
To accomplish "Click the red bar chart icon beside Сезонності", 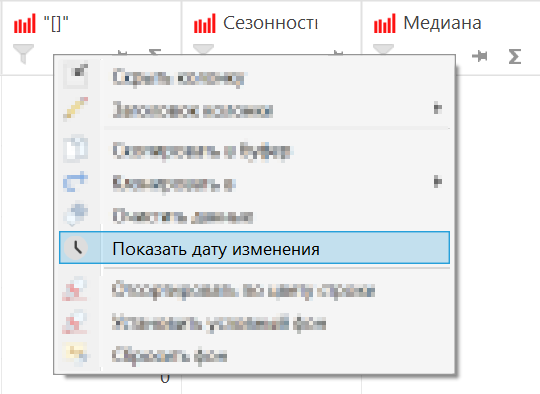I will tap(205, 23).
